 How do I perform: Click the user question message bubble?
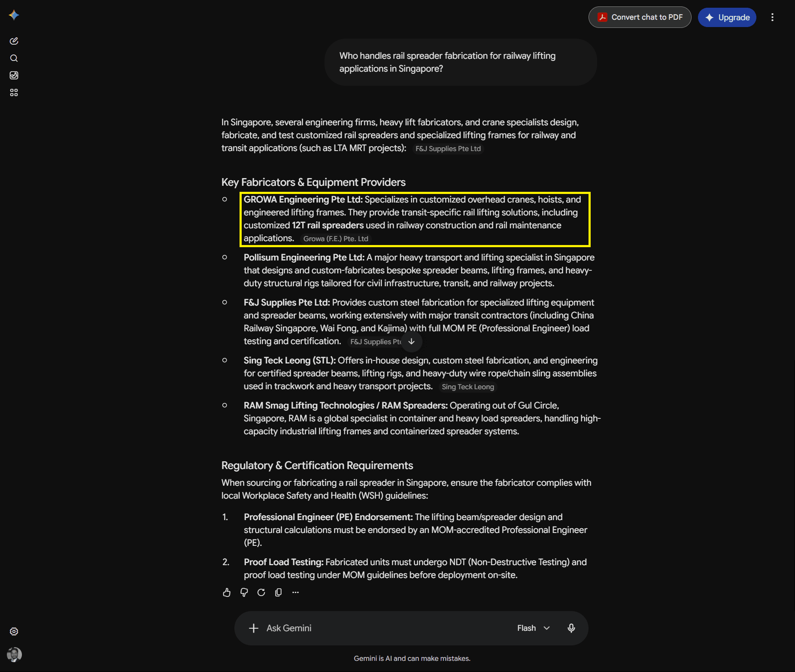461,62
